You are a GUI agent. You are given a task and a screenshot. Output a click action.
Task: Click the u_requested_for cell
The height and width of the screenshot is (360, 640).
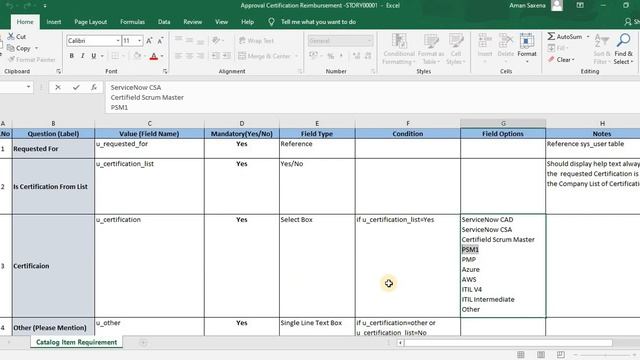coord(149,149)
